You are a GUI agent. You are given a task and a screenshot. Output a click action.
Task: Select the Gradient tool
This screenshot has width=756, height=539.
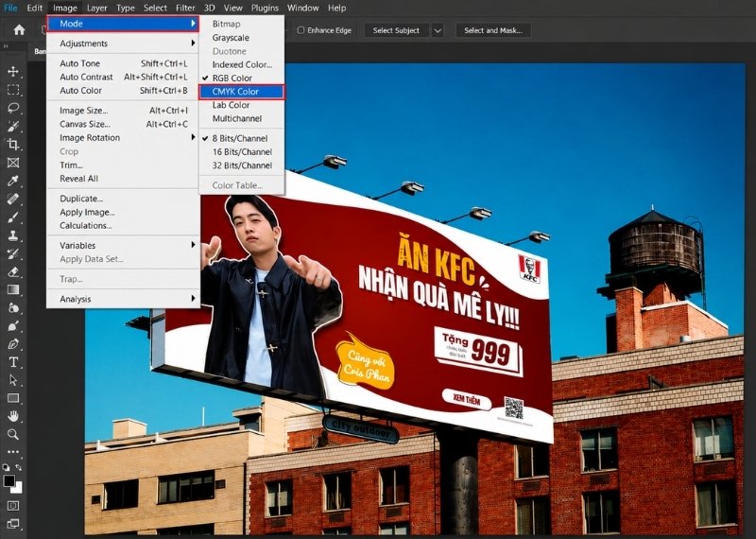(x=13, y=289)
